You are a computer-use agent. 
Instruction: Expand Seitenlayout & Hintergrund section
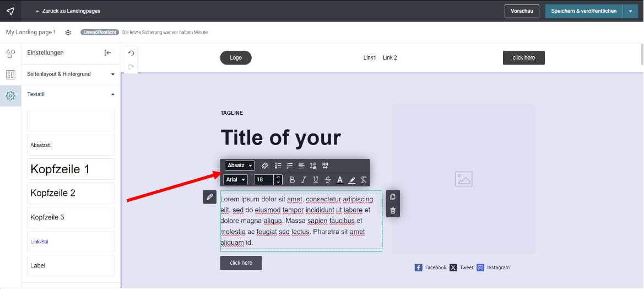coord(71,74)
